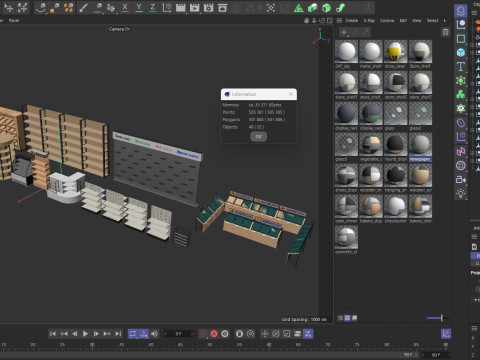This screenshot has width=480, height=360.
Task: Click the end frame field 90 F
Action: (x=436, y=355)
